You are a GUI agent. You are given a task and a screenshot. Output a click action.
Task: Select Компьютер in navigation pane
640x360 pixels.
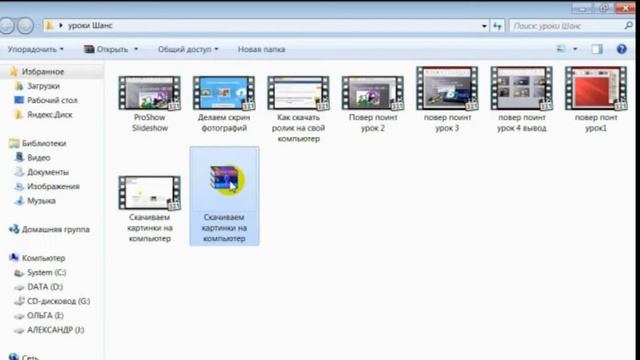pyautogui.click(x=43, y=258)
